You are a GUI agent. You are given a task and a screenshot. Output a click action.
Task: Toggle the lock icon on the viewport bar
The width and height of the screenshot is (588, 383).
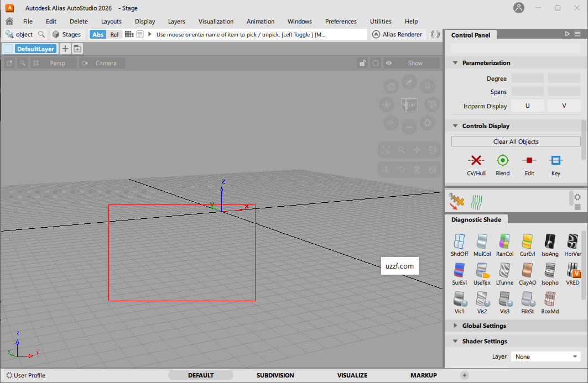pyautogui.click(x=362, y=63)
